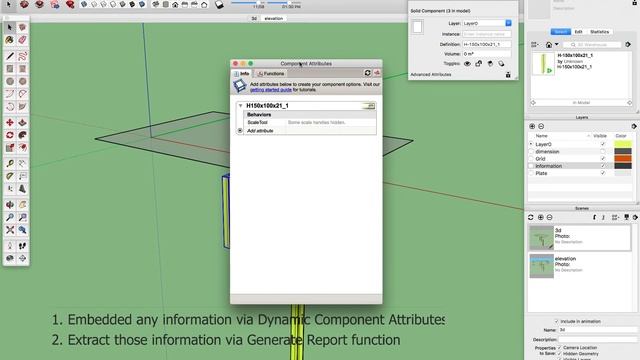Select the Zoom Extents tool
Screen dimensions: 640x360
click(10, 230)
